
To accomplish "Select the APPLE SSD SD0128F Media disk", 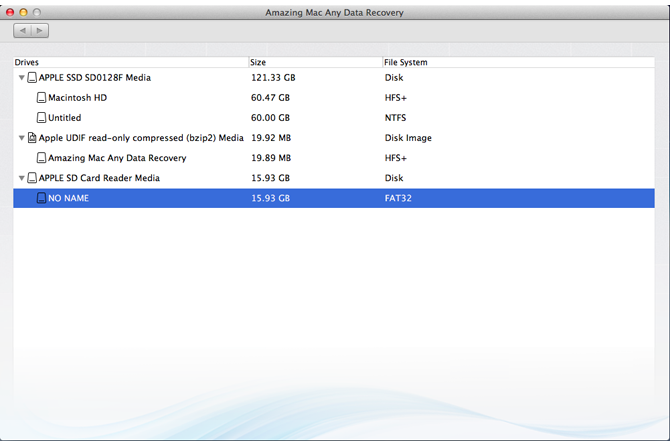I will tap(334, 77).
